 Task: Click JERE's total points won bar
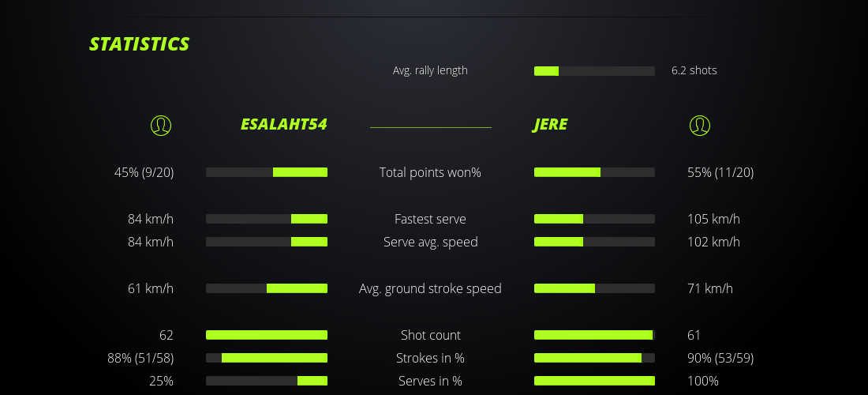594,172
